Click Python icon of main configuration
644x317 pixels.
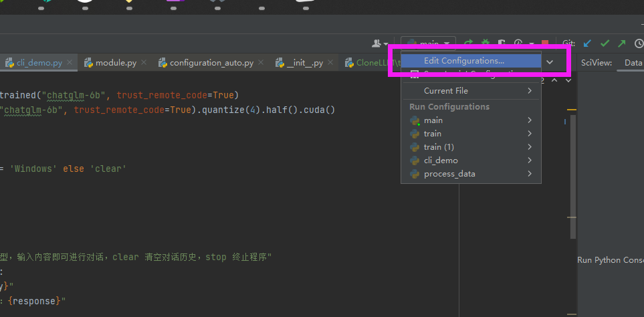(415, 121)
